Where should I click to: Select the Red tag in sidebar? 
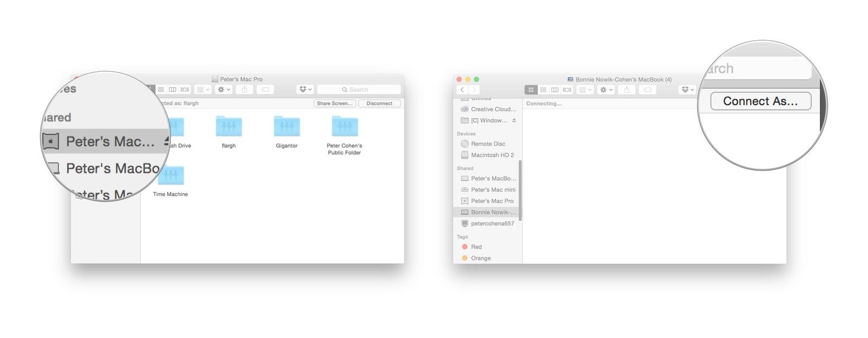(476, 247)
